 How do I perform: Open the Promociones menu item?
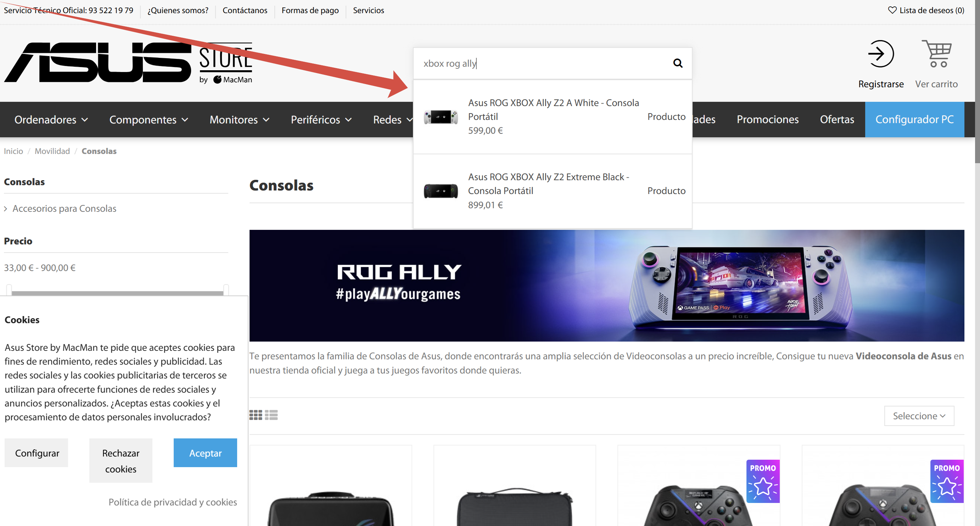(767, 120)
